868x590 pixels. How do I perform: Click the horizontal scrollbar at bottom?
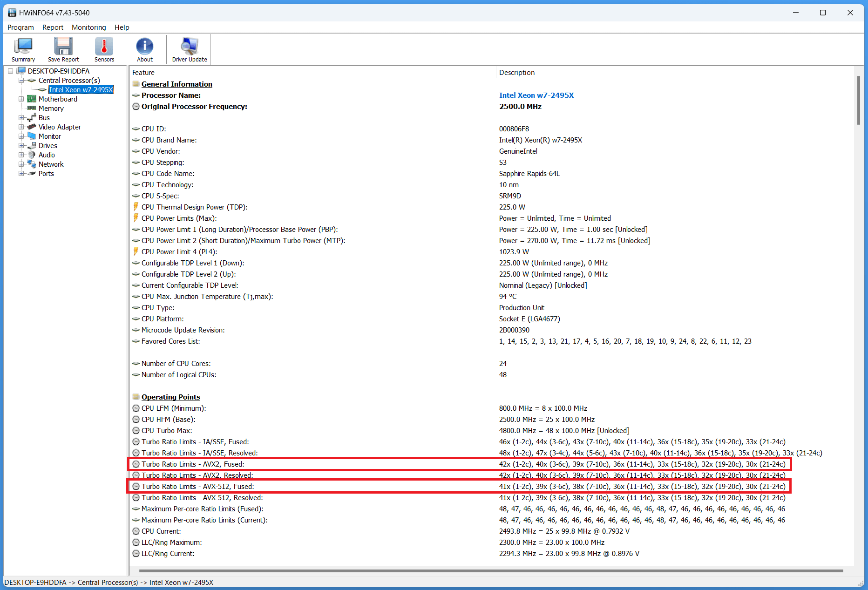tap(491, 570)
